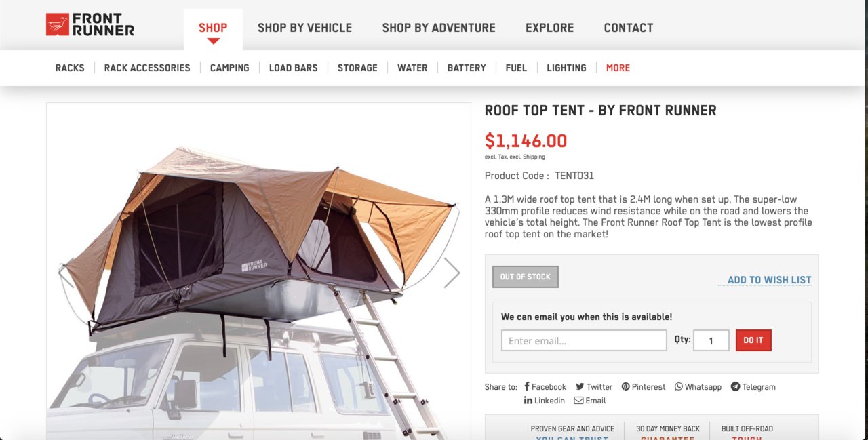This screenshot has height=440, width=868.
Task: Share product via Telegram
Action: point(753,387)
